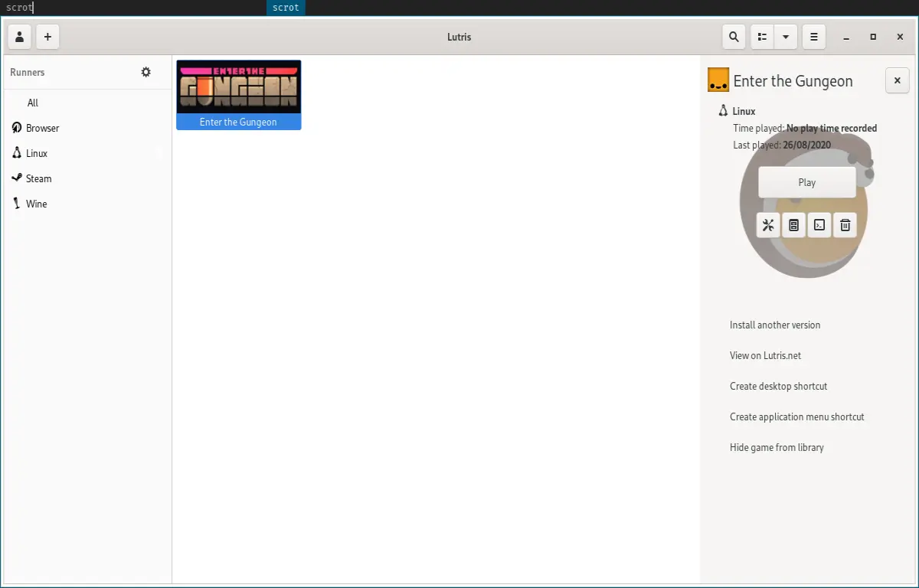Switch view with the list/grid toggle icon

click(762, 37)
